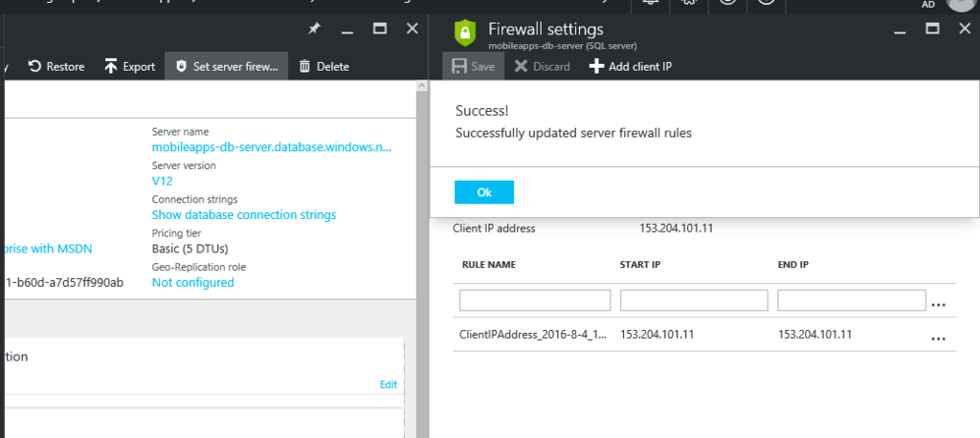The width and height of the screenshot is (980, 438).
Task: Discard firewall changes
Action: 542,66
